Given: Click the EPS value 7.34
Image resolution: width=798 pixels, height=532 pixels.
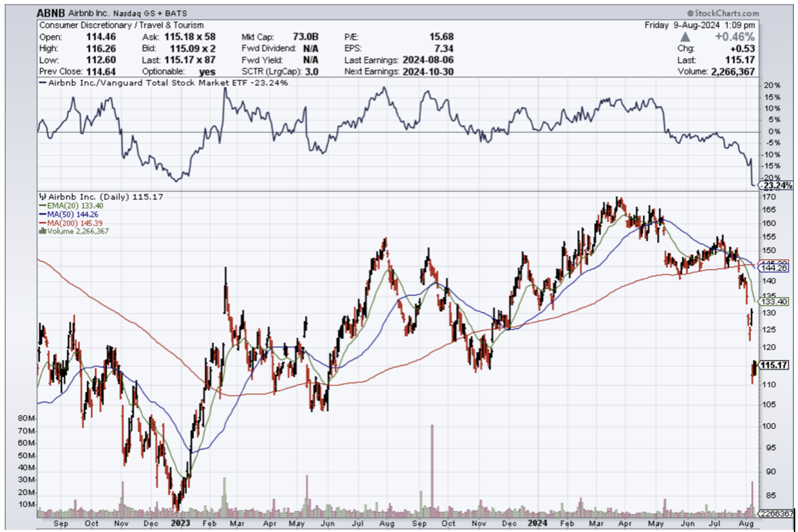Looking at the screenshot, I should [x=444, y=48].
